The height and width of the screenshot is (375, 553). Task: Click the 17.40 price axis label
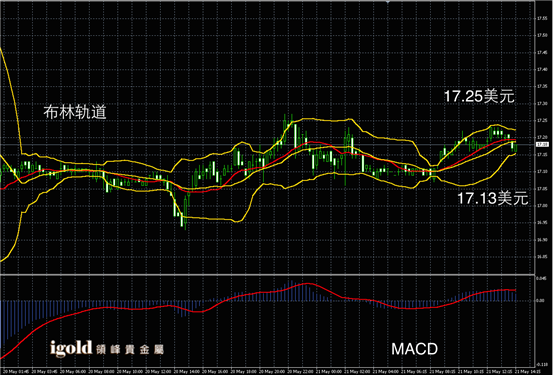pyautogui.click(x=542, y=69)
